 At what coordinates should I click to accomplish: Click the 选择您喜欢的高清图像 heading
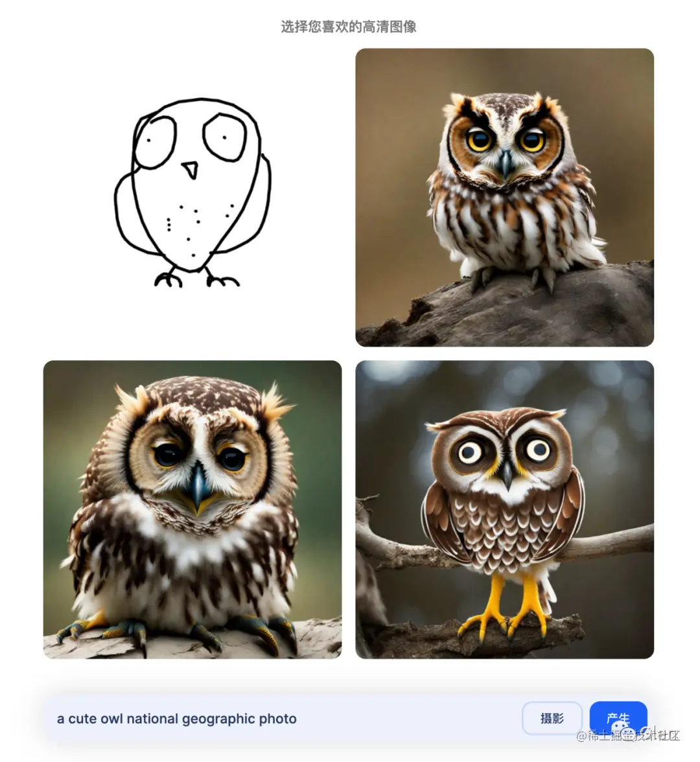coord(349,27)
